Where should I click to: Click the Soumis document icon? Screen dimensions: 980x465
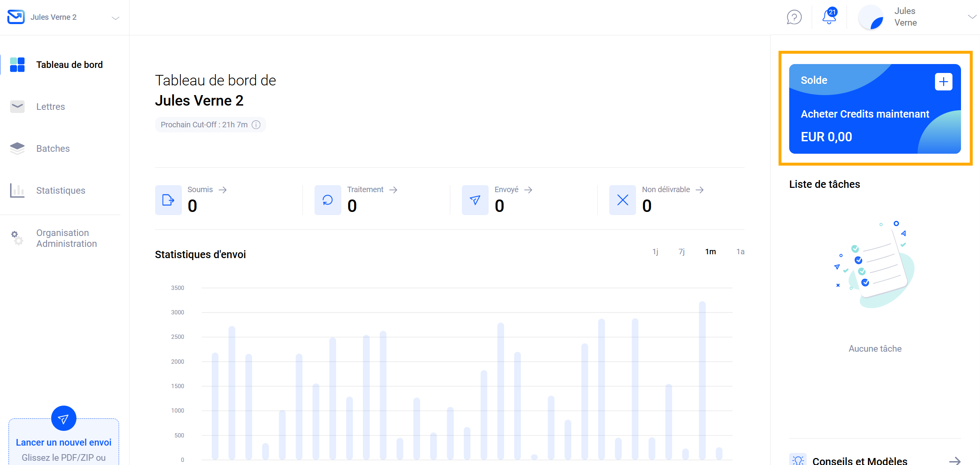[x=168, y=200]
